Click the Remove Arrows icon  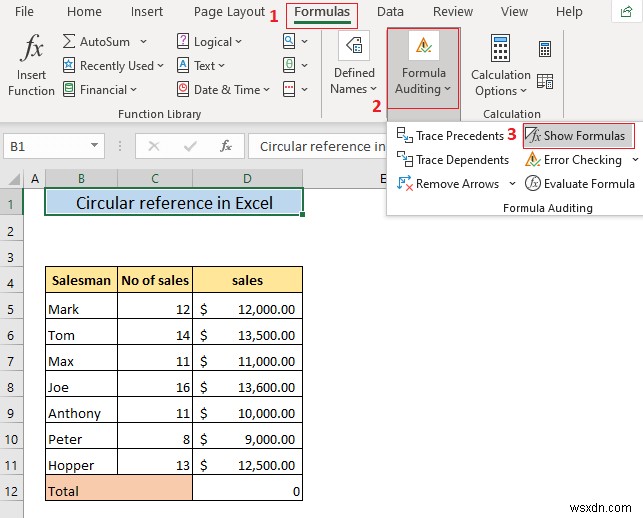click(405, 183)
